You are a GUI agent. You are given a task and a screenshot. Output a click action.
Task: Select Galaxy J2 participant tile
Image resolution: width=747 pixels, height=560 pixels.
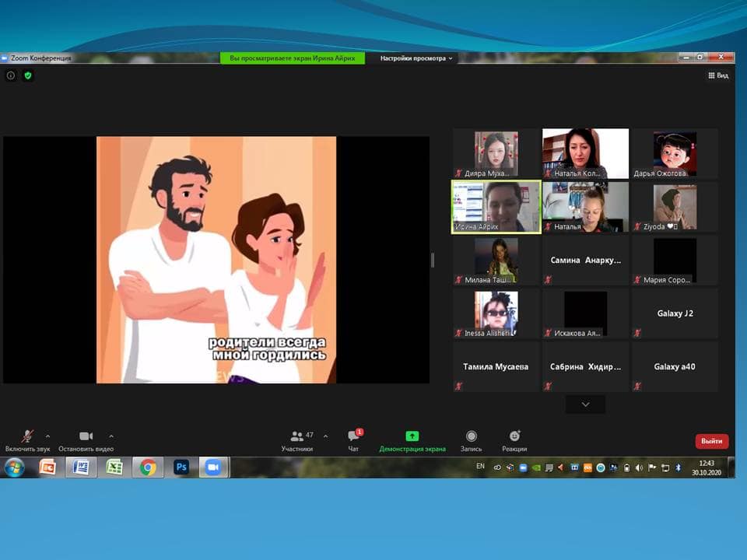pos(675,313)
